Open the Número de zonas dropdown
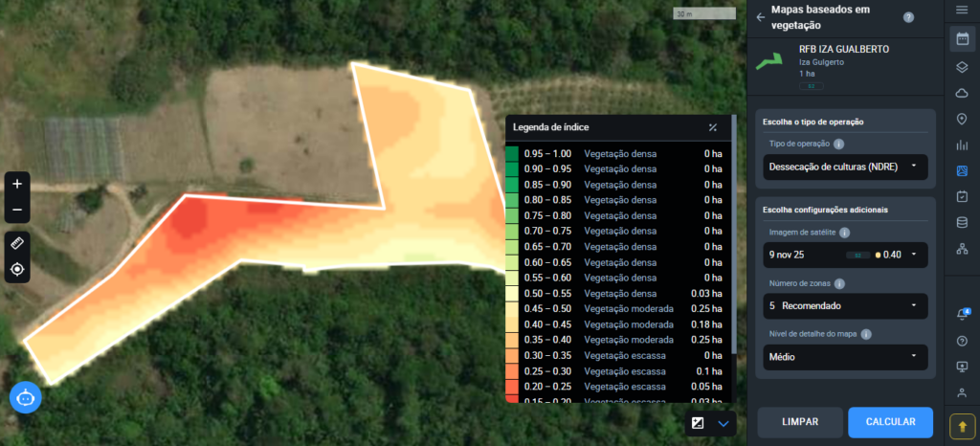The height and width of the screenshot is (446, 980). [846, 306]
